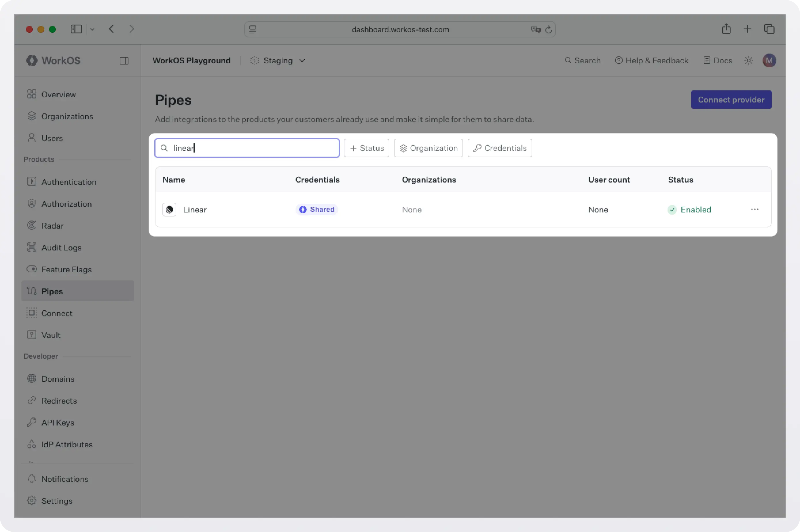Expand the Staging environment dropdown
The image size is (800, 532).
(278, 61)
